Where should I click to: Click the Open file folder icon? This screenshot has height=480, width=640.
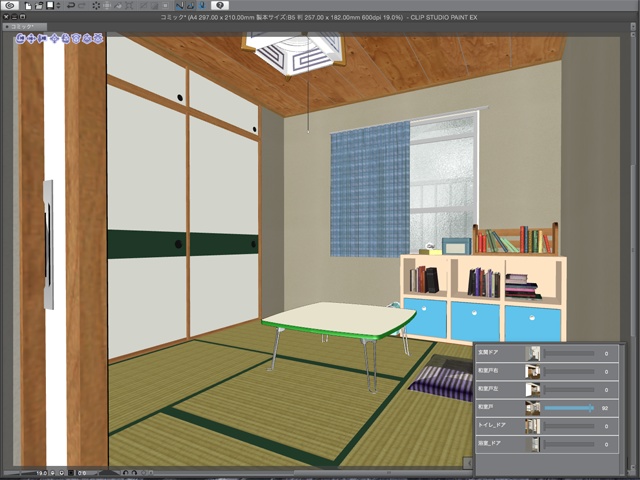tap(39, 6)
